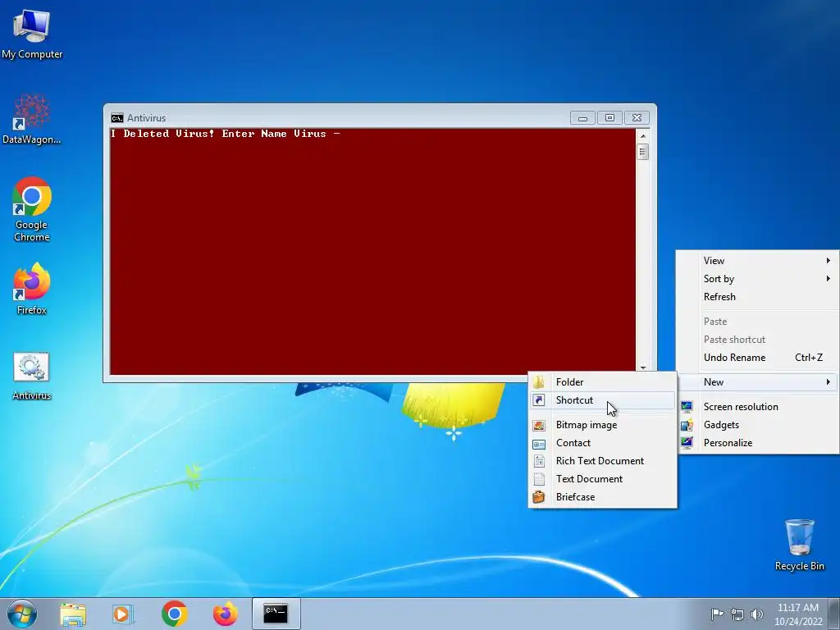Select the Recycle Bin icon
Image resolution: width=840 pixels, height=630 pixels.
(799, 545)
